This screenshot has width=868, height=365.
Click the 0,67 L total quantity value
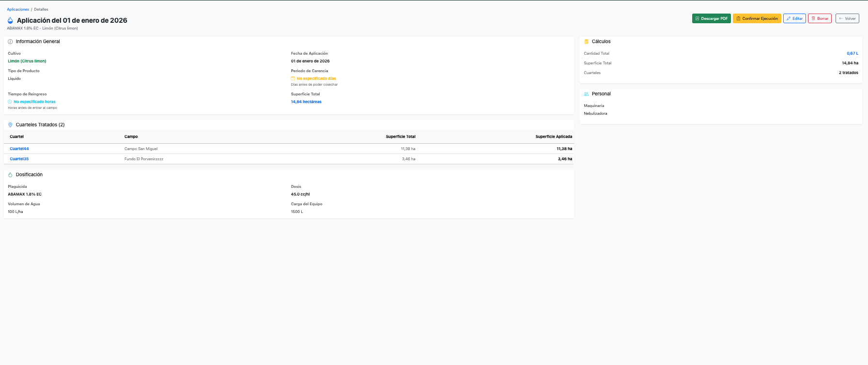pos(852,53)
